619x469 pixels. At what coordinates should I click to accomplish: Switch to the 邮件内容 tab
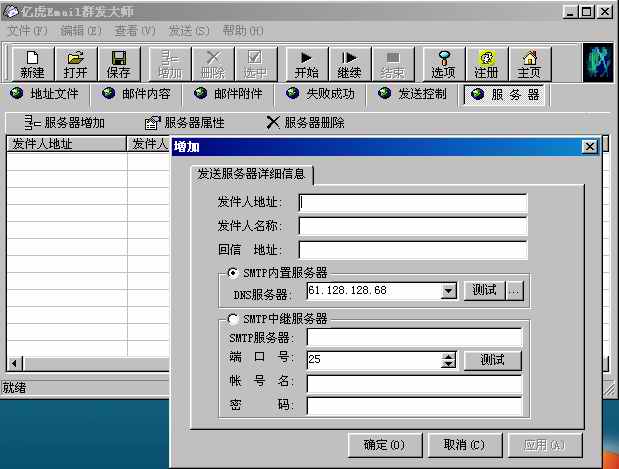coord(136,94)
